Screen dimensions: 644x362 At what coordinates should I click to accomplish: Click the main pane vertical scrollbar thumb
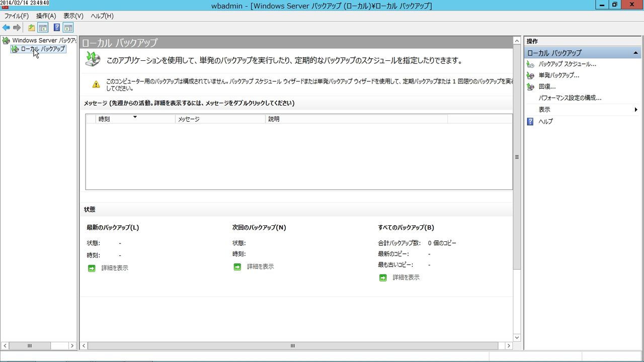click(517, 157)
